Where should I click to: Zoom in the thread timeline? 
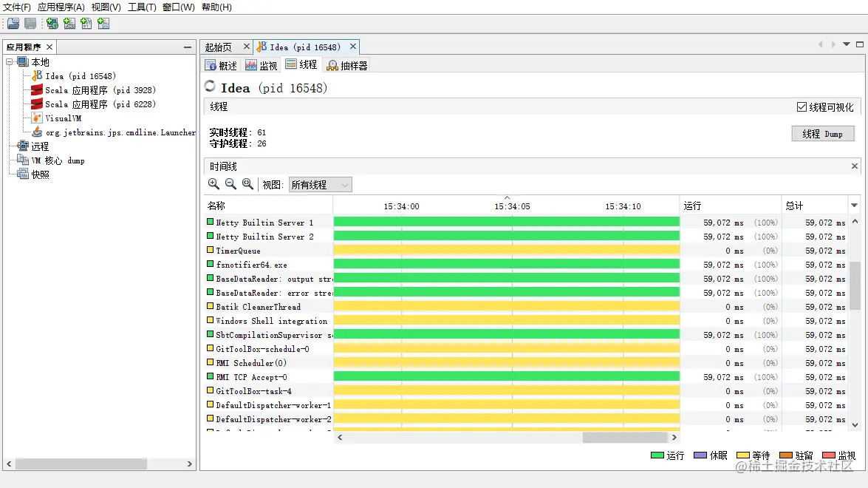pos(213,184)
